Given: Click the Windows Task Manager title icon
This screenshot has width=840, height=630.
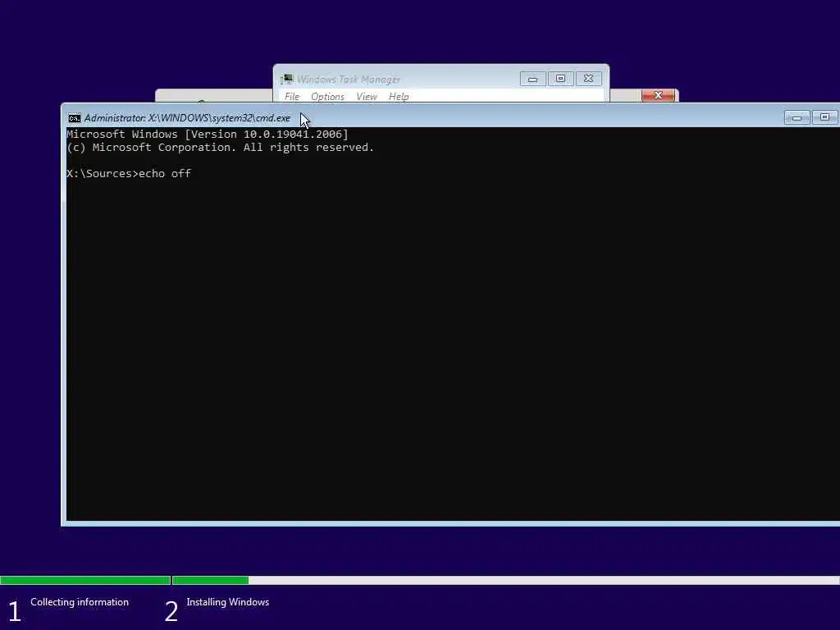Looking at the screenshot, I should (x=286, y=80).
